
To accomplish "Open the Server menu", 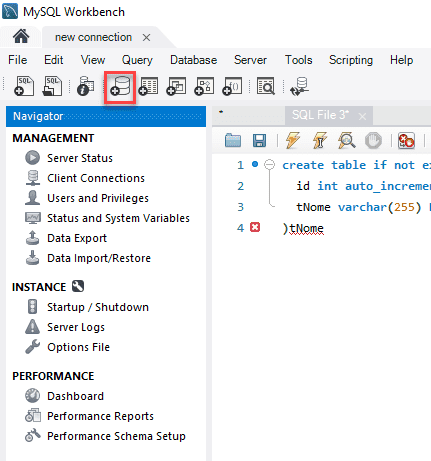I will [x=250, y=60].
